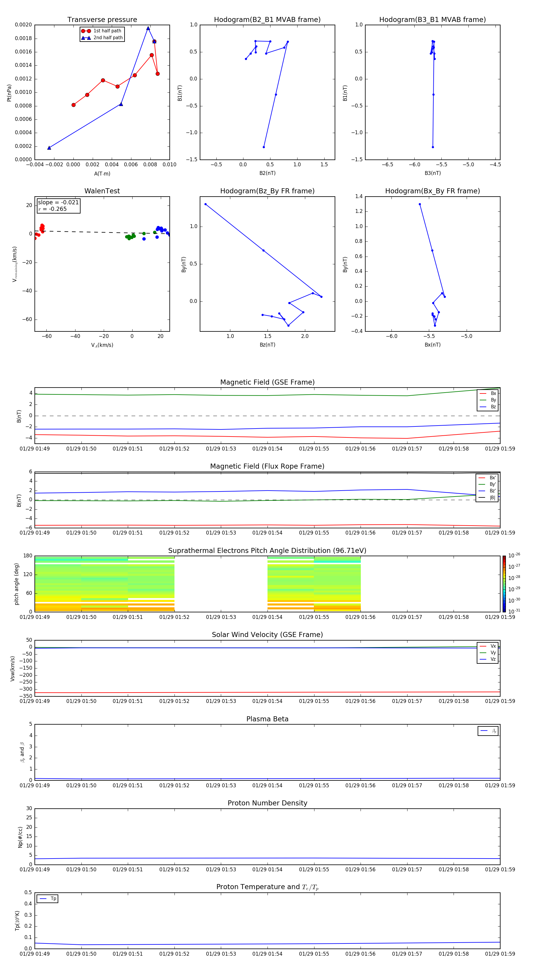Click the 'V_A(km/s)' axis label in WalenTest
Screen dimensions: 535x980
pos(102,345)
